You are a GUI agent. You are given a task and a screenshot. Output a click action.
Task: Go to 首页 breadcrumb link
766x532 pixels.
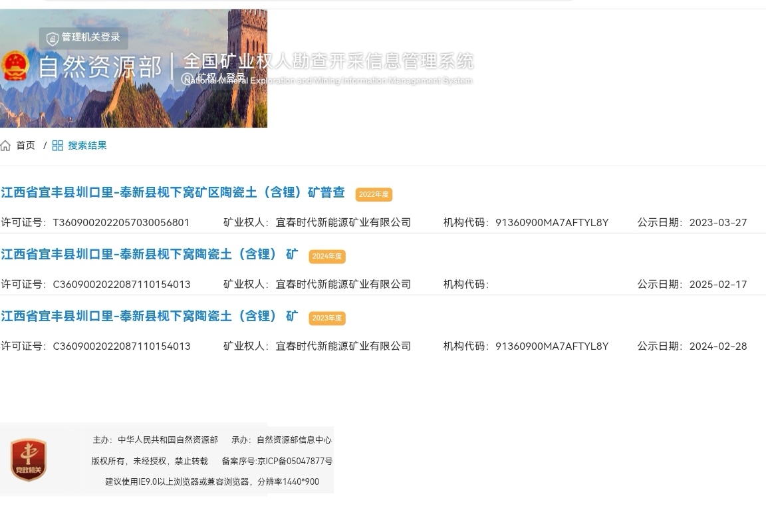pos(25,146)
